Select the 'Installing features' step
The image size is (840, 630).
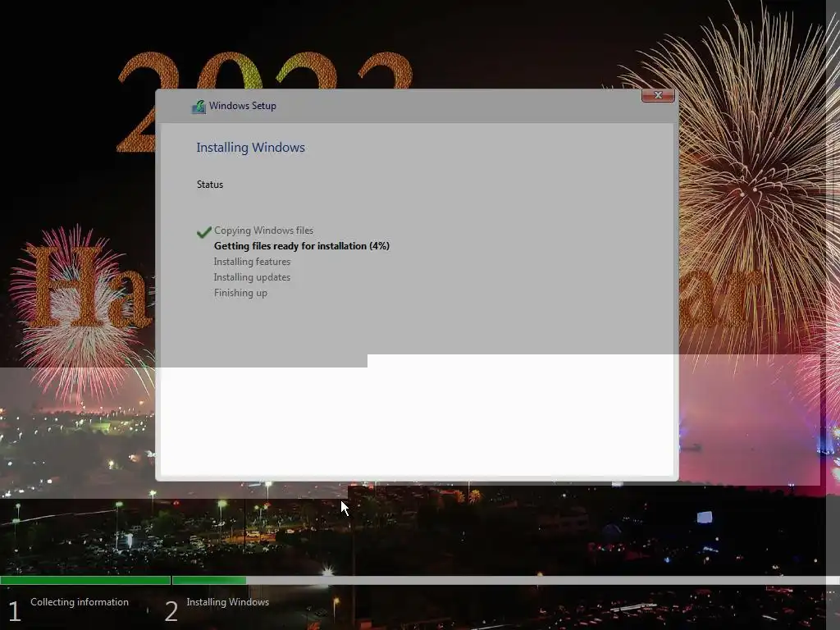click(x=252, y=262)
